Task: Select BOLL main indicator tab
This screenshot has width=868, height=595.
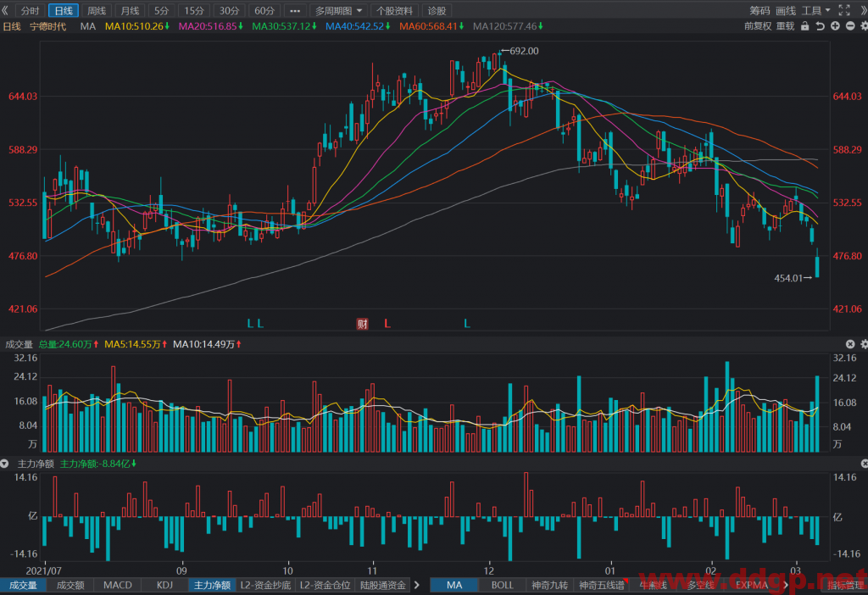Action: click(x=502, y=585)
